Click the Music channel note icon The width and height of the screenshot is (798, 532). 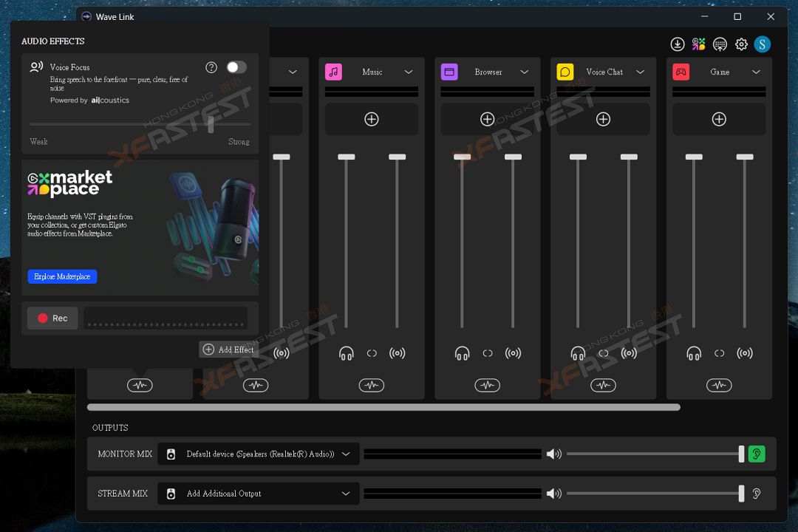pos(333,72)
